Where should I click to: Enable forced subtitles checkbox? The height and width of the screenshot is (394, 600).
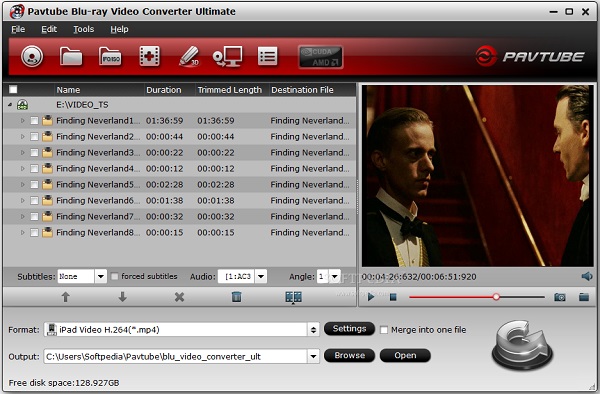click(114, 276)
